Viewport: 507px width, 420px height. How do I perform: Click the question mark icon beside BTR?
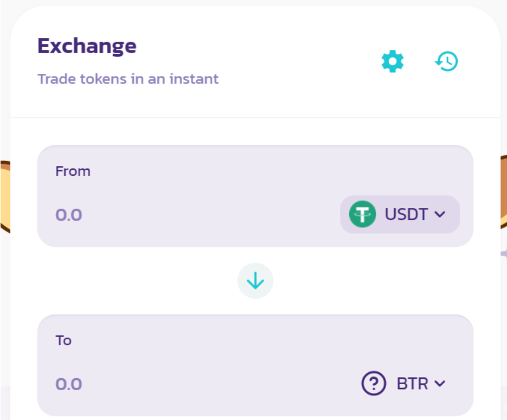[373, 384]
